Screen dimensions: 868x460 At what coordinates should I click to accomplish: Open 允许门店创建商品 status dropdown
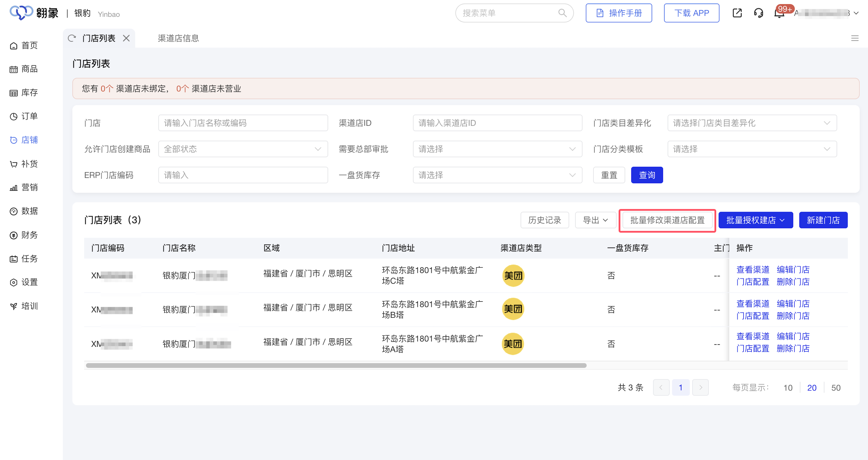point(243,149)
